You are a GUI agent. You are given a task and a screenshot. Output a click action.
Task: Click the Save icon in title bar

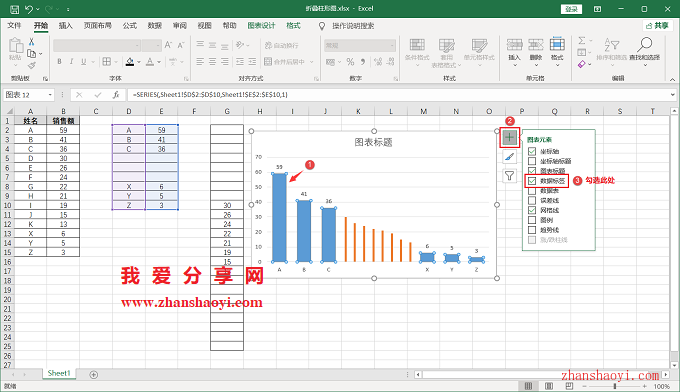pyautogui.click(x=14, y=9)
